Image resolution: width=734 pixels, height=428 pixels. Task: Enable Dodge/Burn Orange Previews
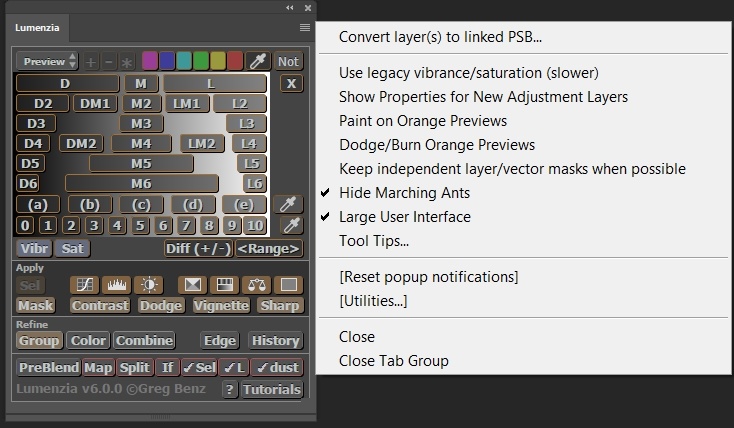[x=437, y=145]
